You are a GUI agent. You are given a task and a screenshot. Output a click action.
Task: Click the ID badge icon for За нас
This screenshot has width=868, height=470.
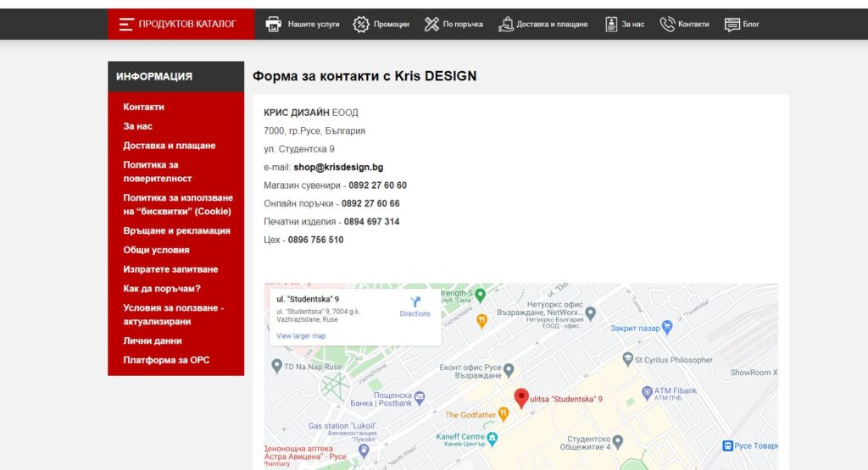click(x=611, y=25)
